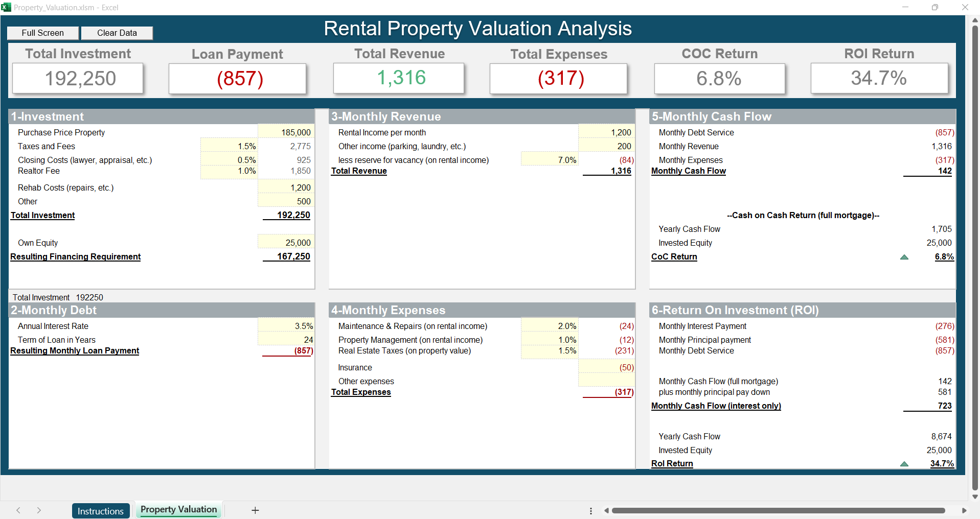Click the sheet tab options dots

coord(591,511)
